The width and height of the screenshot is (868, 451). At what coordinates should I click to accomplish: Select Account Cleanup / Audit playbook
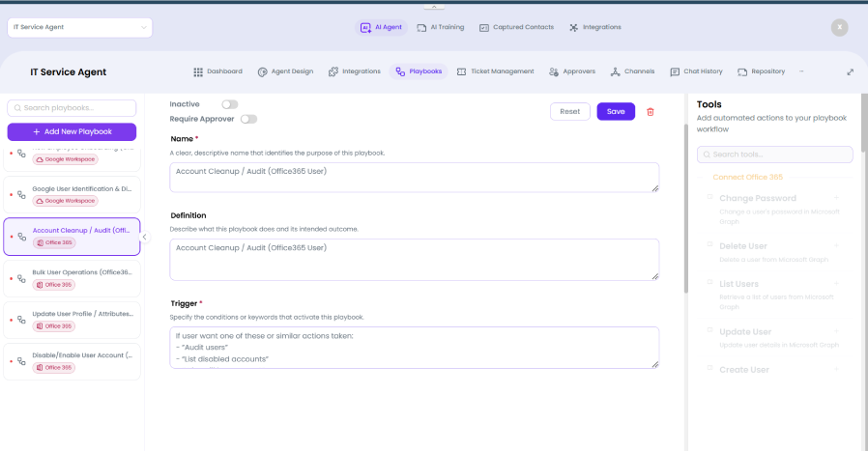tap(72, 237)
